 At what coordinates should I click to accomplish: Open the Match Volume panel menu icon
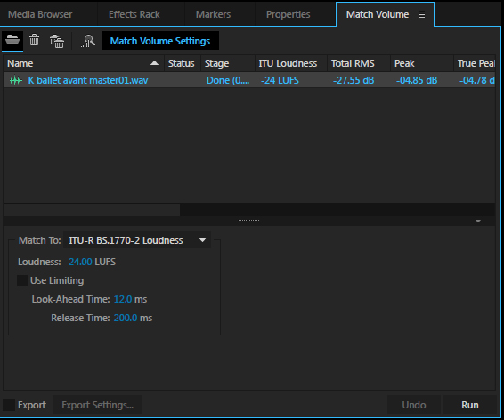[x=422, y=14]
